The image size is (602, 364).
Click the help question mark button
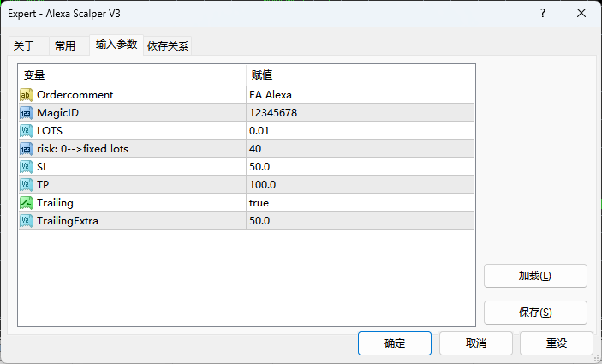pos(543,14)
